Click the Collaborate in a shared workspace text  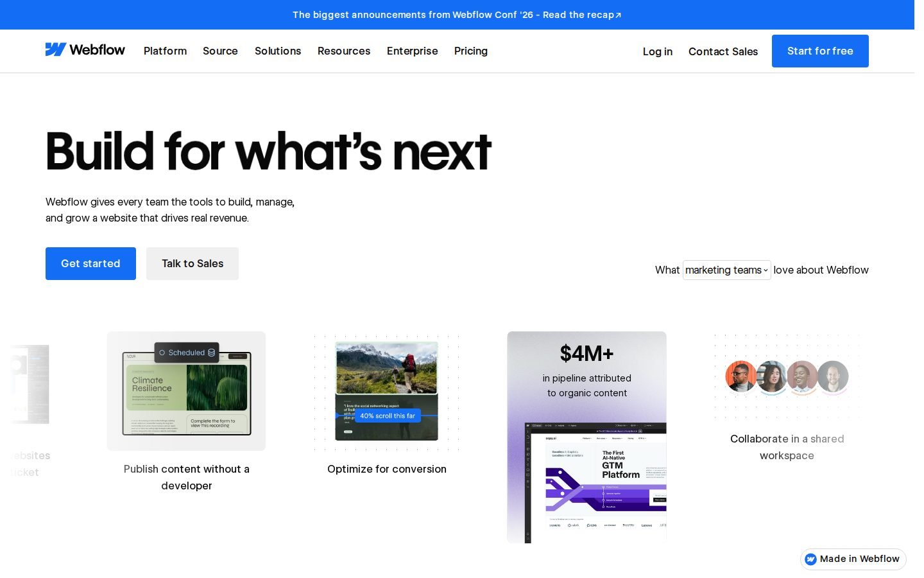pos(787,447)
